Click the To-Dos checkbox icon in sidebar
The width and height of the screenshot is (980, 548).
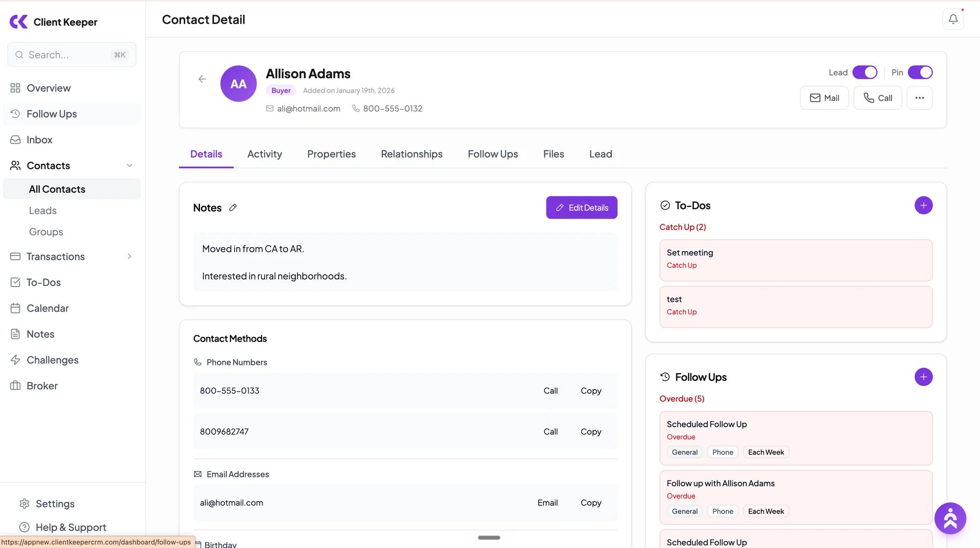pyautogui.click(x=15, y=282)
